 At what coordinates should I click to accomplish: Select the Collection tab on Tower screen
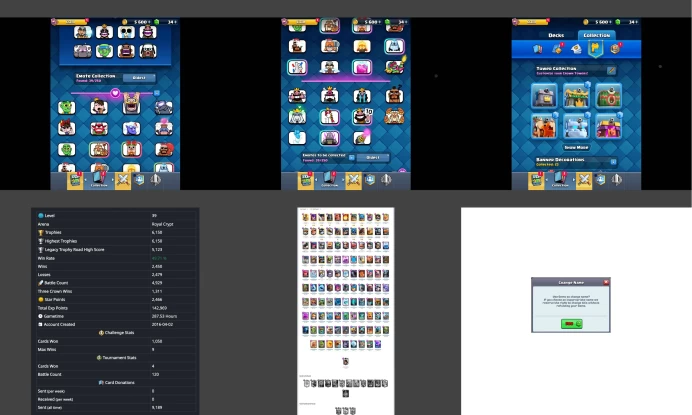pyautogui.click(x=596, y=35)
